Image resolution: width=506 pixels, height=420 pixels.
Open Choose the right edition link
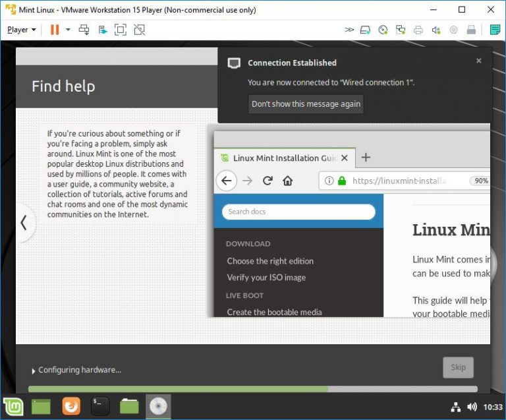pyautogui.click(x=270, y=261)
